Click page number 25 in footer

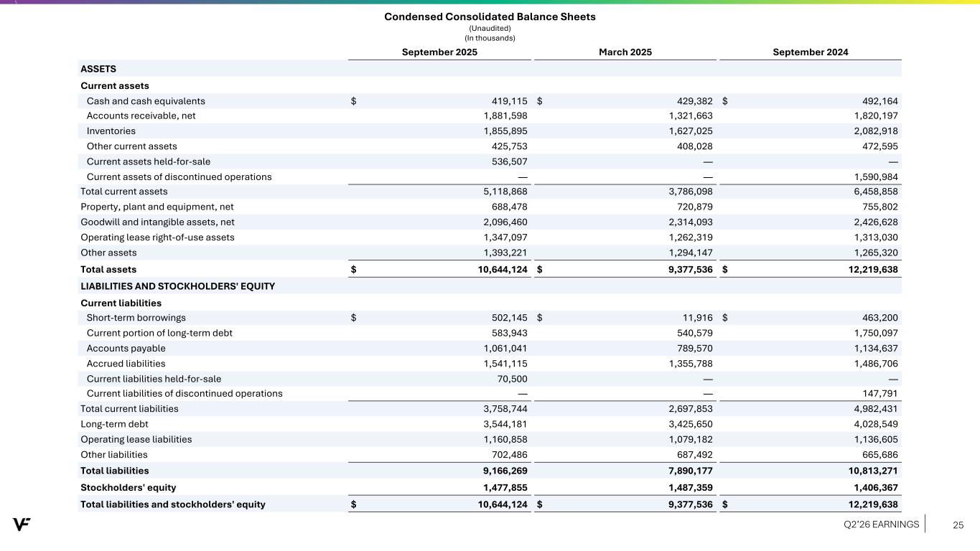click(958, 525)
